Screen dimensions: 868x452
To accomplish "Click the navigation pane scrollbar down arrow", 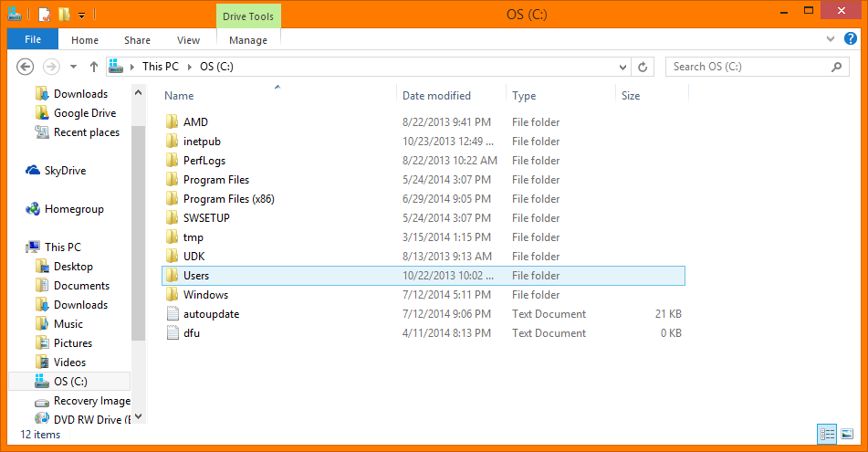I will point(138,415).
